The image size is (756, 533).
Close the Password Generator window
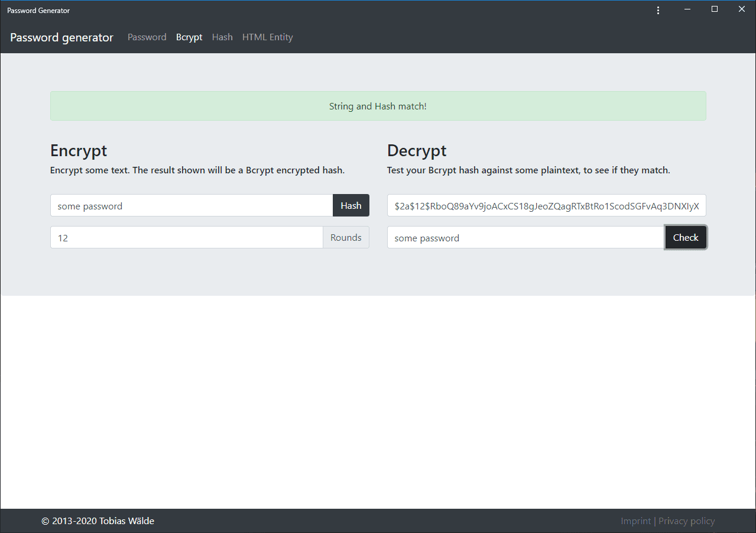742,9
